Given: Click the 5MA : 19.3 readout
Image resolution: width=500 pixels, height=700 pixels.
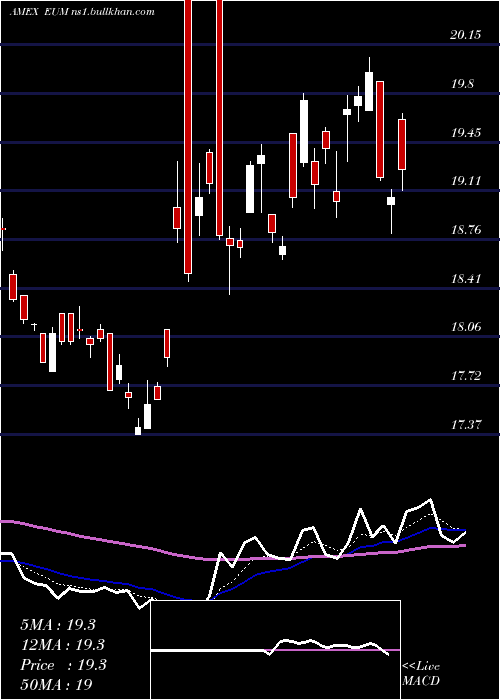Looking at the screenshot, I should tap(58, 625).
